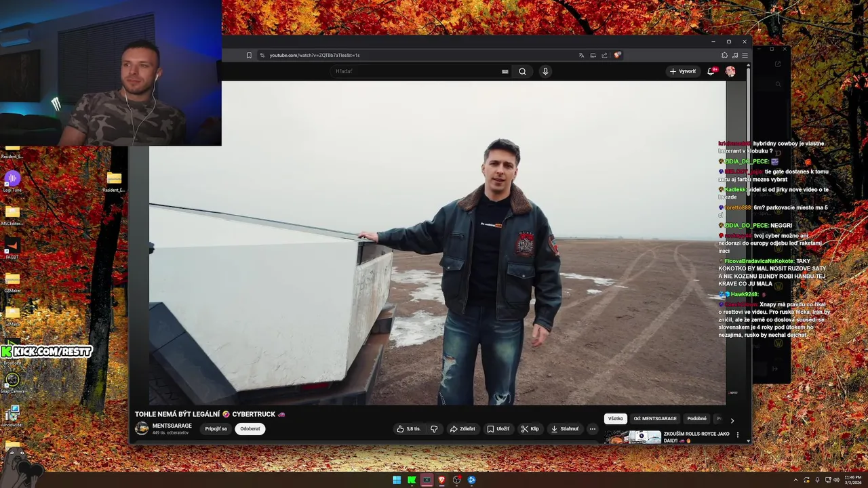
Task: Click the system tray overflow chevron
Action: click(796, 480)
